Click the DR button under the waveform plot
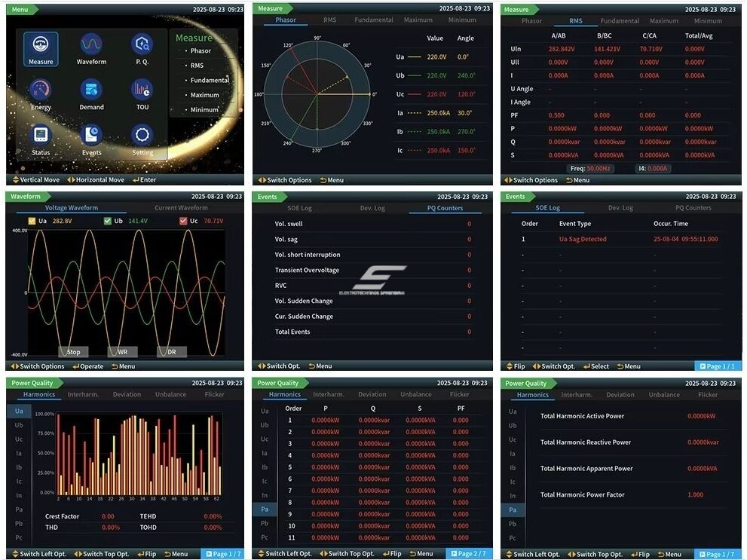 click(172, 352)
